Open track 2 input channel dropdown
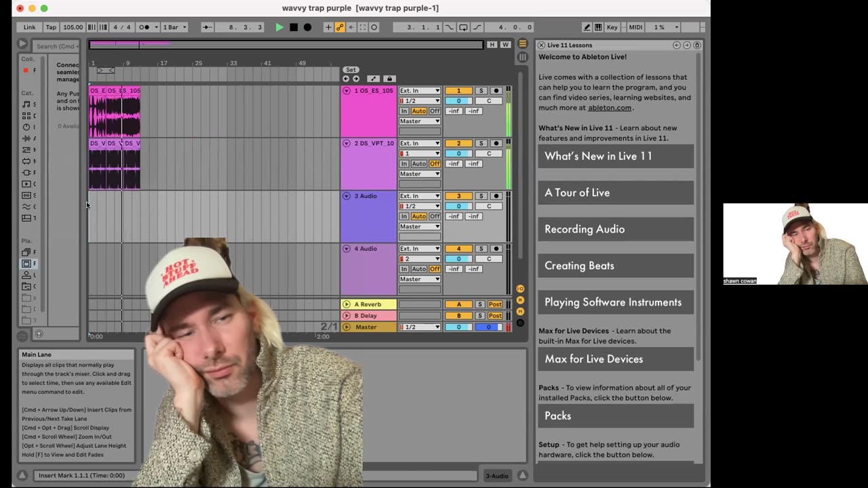 click(x=420, y=154)
